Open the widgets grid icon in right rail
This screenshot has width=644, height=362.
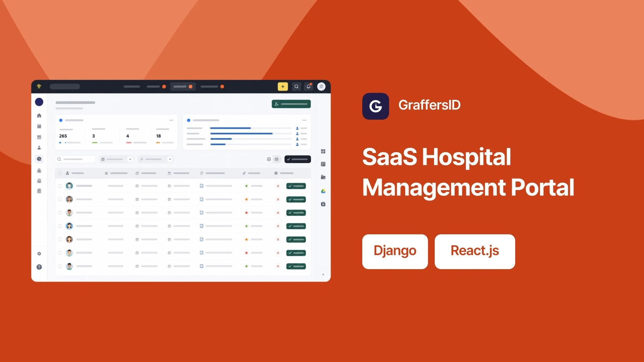pyautogui.click(x=323, y=152)
